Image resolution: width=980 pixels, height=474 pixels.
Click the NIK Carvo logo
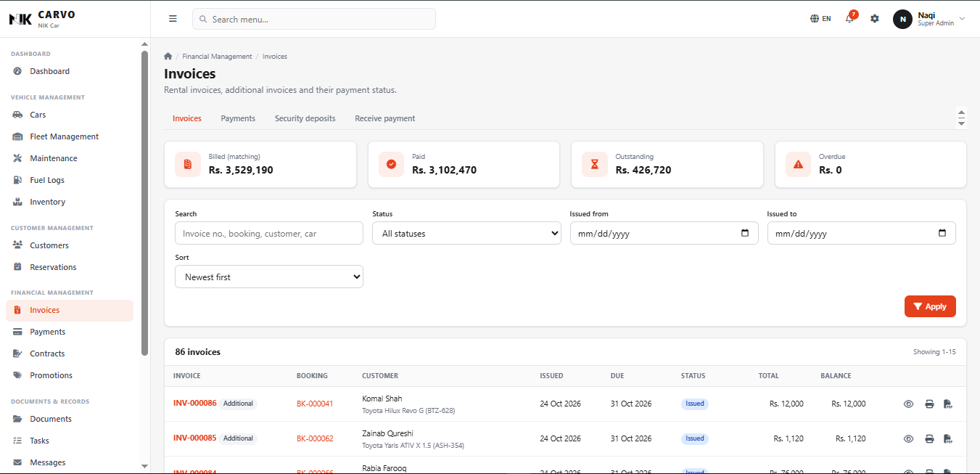click(x=42, y=19)
